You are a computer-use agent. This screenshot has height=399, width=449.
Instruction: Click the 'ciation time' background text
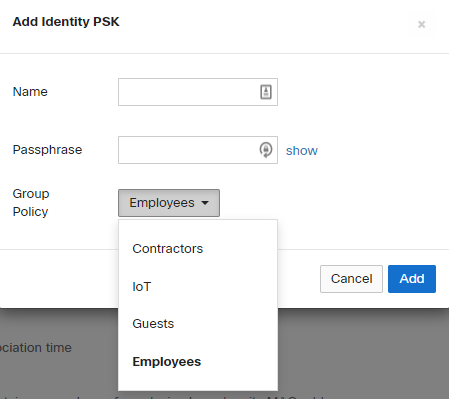(36, 348)
